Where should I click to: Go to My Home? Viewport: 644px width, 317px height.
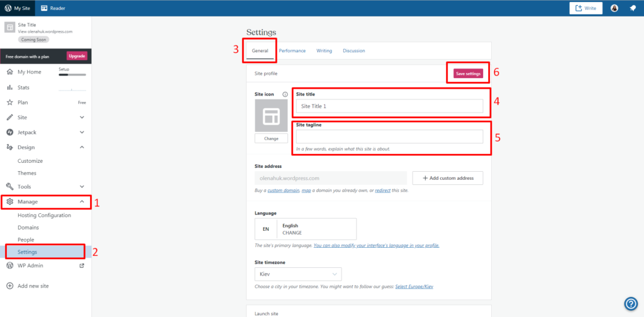[29, 72]
